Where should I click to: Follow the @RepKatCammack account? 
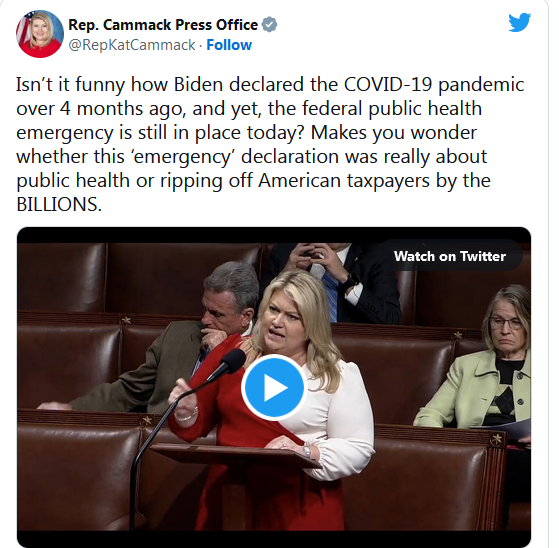point(229,45)
